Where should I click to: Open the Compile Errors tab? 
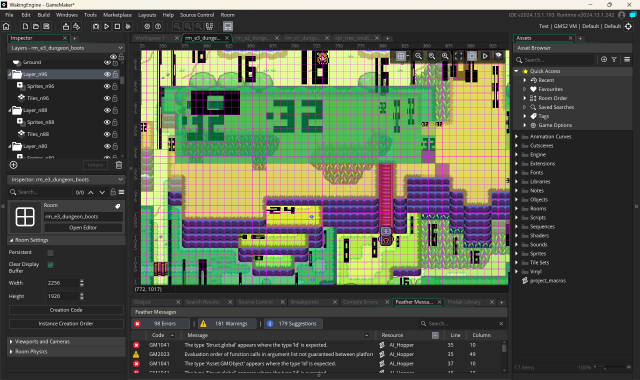pyautogui.click(x=360, y=302)
